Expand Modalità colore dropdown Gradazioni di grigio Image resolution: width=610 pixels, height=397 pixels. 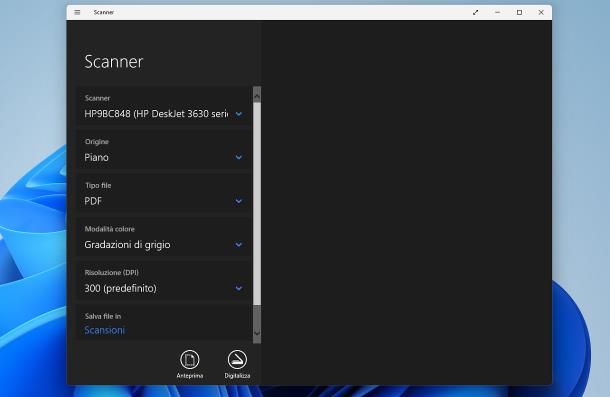pos(164,245)
